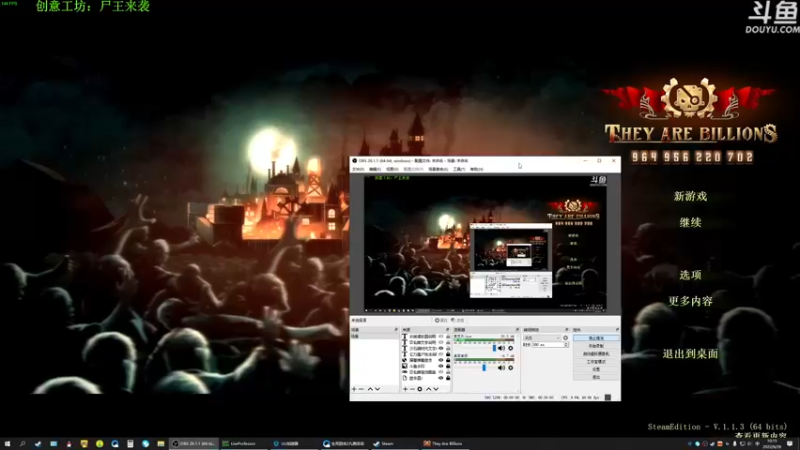Open source properties gear in sources toolbar
The width and height of the screenshot is (800, 450).
point(419,389)
